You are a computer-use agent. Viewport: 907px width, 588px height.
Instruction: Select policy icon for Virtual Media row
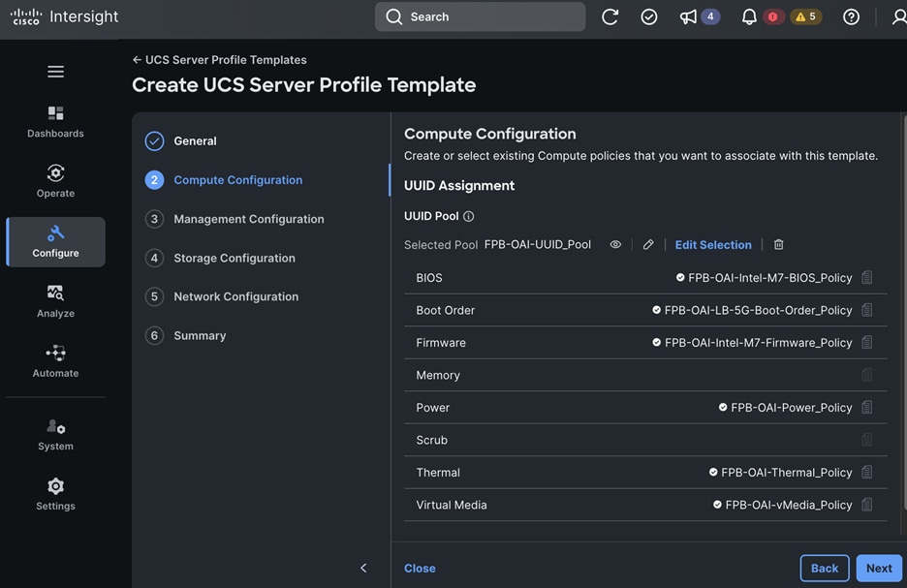pos(866,505)
